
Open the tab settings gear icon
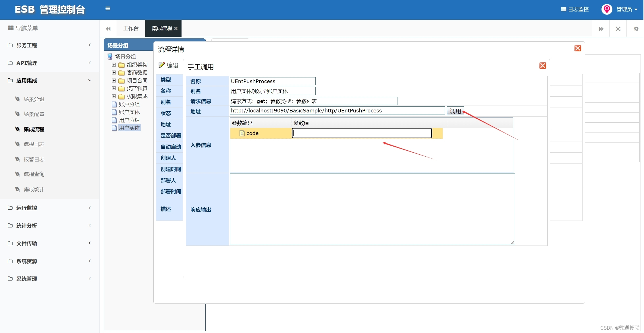tap(636, 29)
